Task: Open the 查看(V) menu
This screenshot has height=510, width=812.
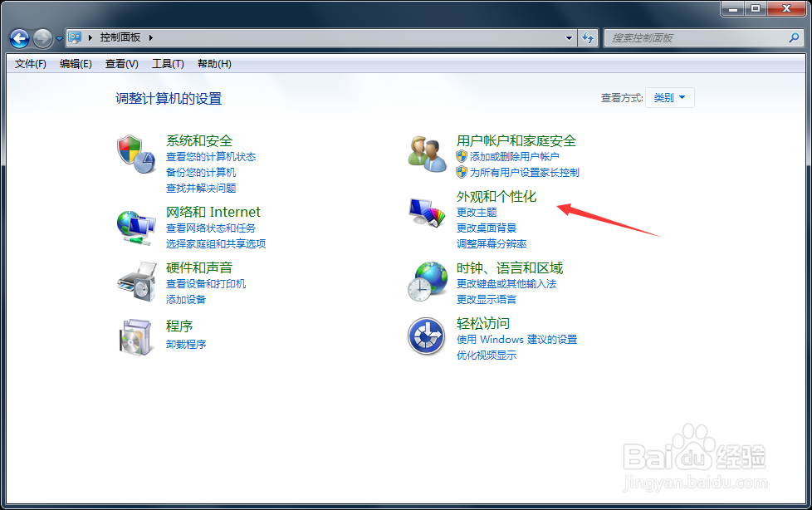Action: click(x=120, y=63)
